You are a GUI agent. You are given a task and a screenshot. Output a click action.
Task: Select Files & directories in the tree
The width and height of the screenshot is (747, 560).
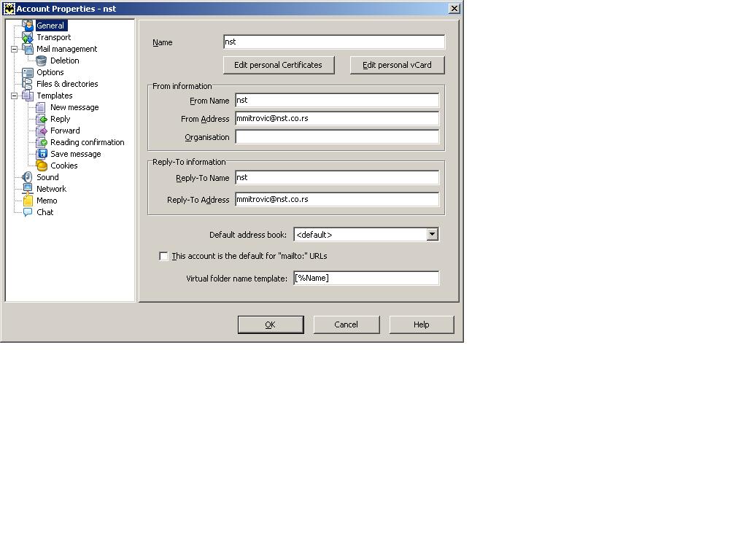point(67,84)
